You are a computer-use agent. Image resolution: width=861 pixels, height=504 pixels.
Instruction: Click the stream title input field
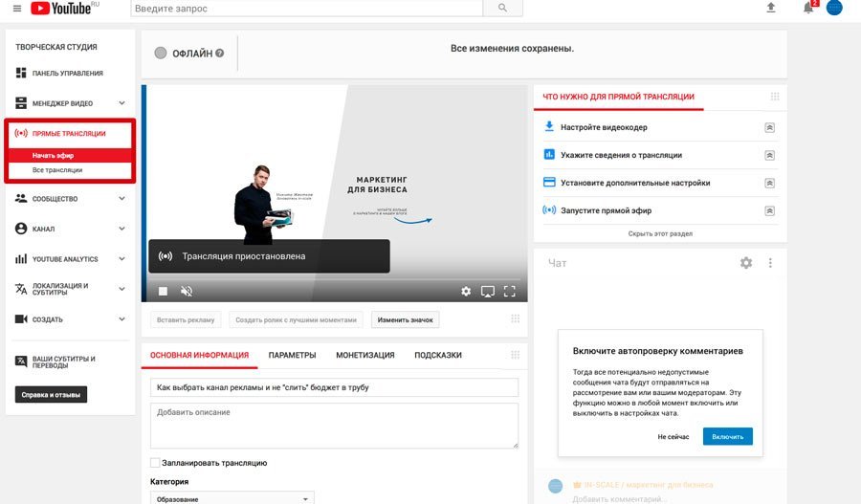click(334, 387)
